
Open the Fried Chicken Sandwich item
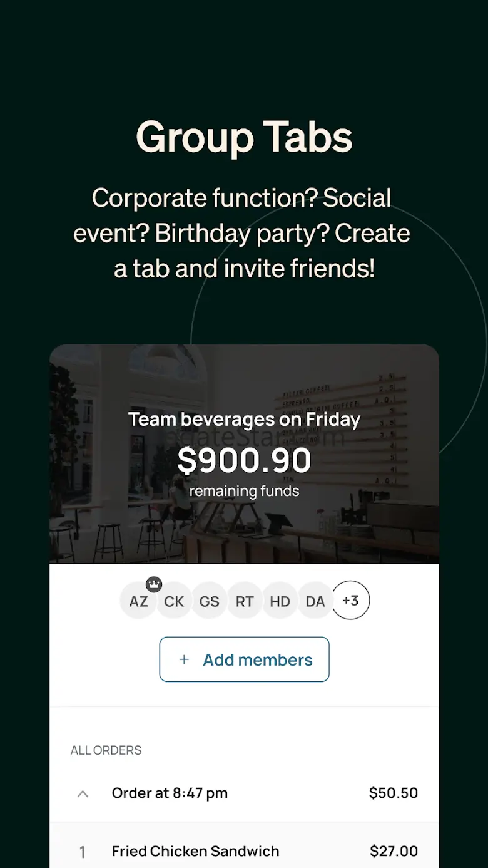(x=195, y=851)
